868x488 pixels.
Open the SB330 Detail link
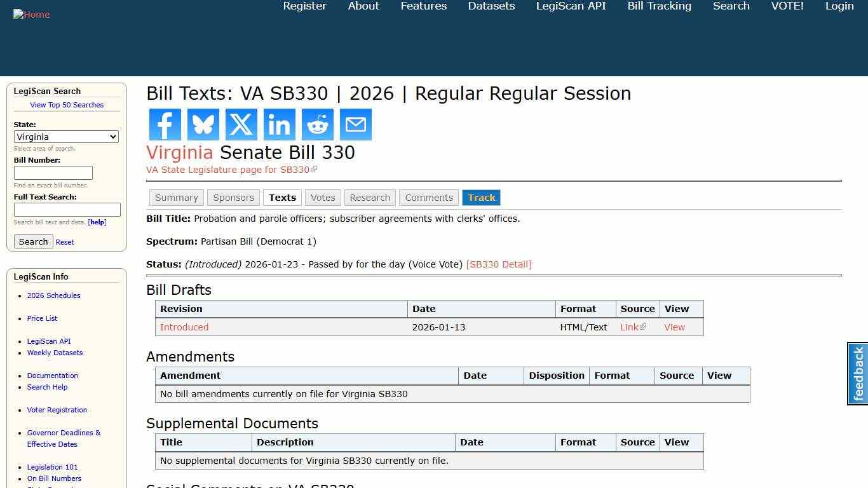click(499, 264)
